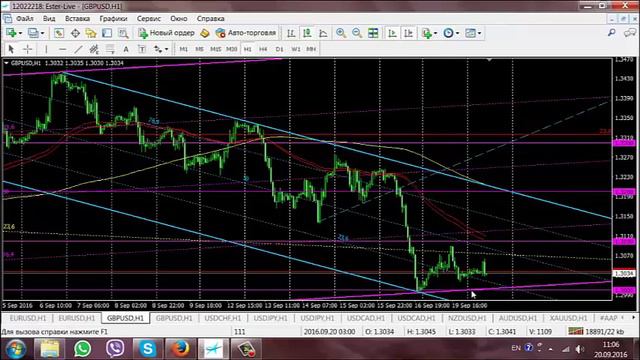Expand dropdown arrow beside Profiles icon
640x360 pixels.
(x=42, y=33)
